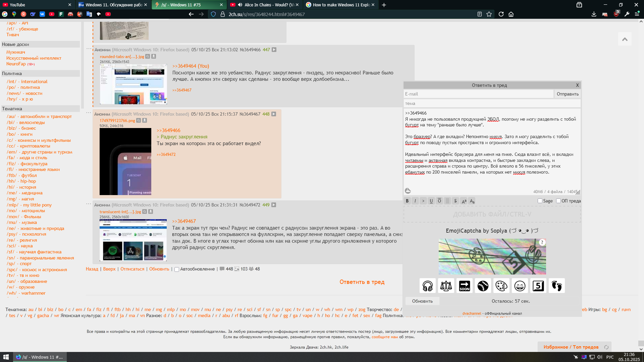
Task: Check the ОП треда checkbox
Action: (558, 201)
